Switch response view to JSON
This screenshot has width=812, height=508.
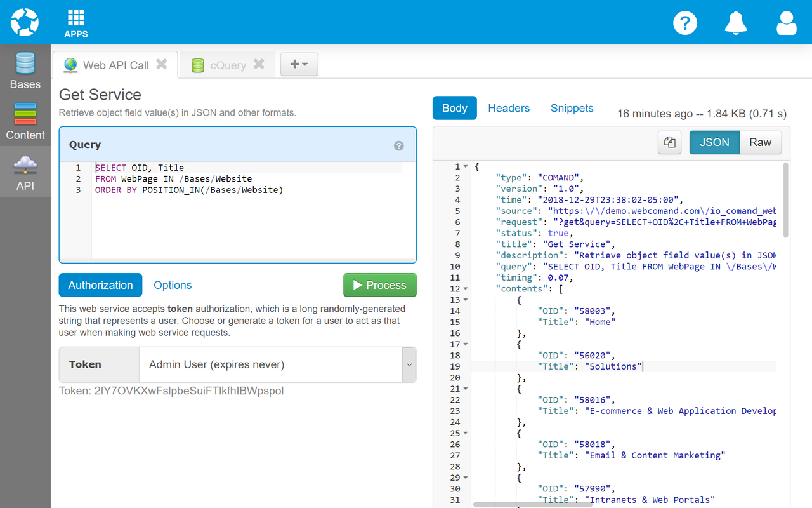click(714, 142)
